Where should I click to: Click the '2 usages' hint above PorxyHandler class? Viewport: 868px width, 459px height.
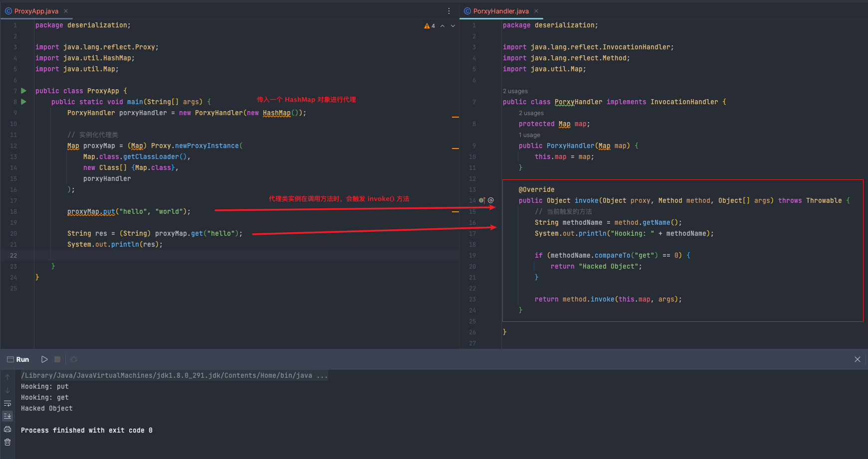(515, 91)
